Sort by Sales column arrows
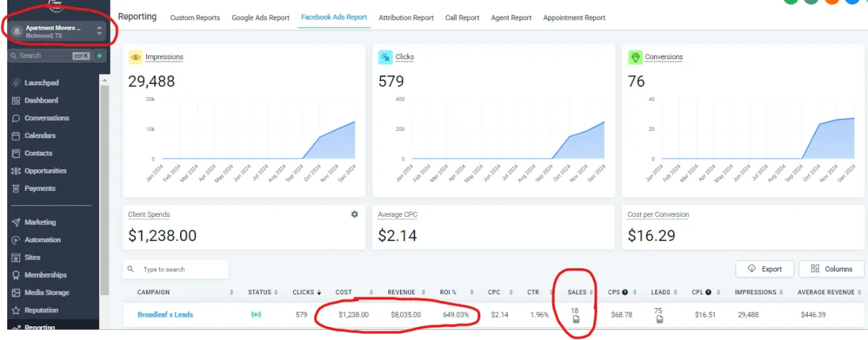868x340 pixels. (x=591, y=292)
